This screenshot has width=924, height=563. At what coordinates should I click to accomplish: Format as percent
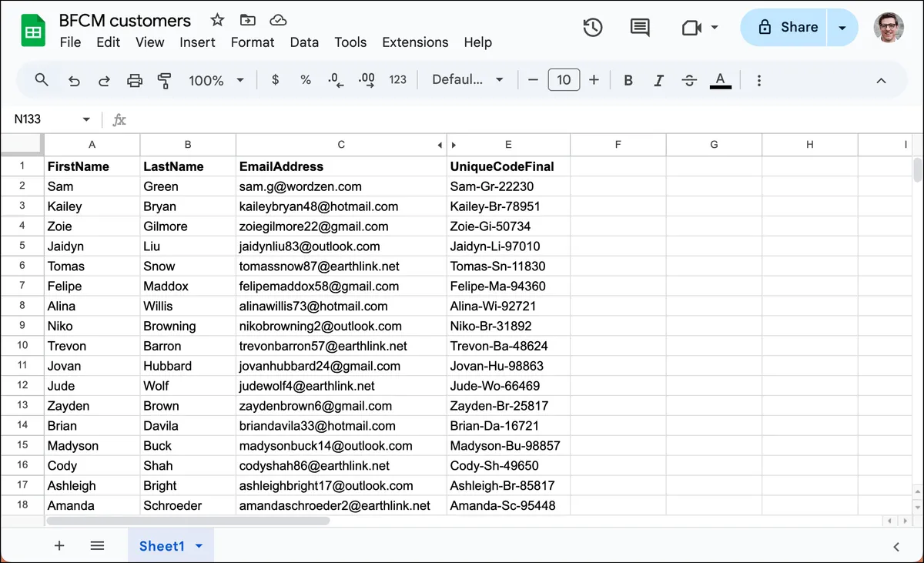[x=306, y=80]
